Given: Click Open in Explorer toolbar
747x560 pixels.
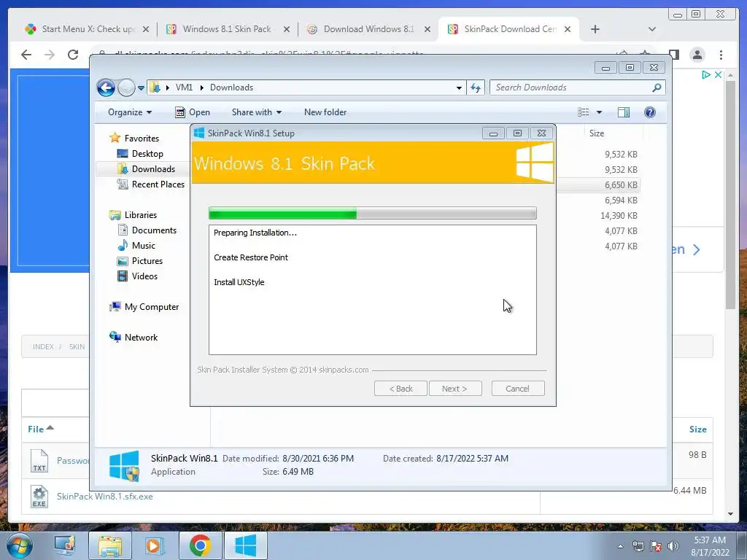Looking at the screenshot, I should (193, 112).
